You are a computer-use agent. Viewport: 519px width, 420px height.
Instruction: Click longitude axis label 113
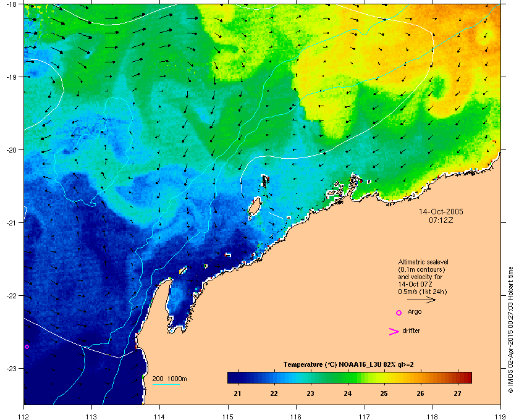click(x=91, y=417)
